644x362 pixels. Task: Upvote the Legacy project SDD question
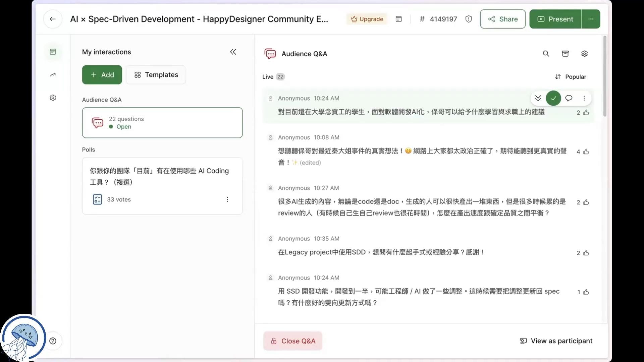click(586, 253)
